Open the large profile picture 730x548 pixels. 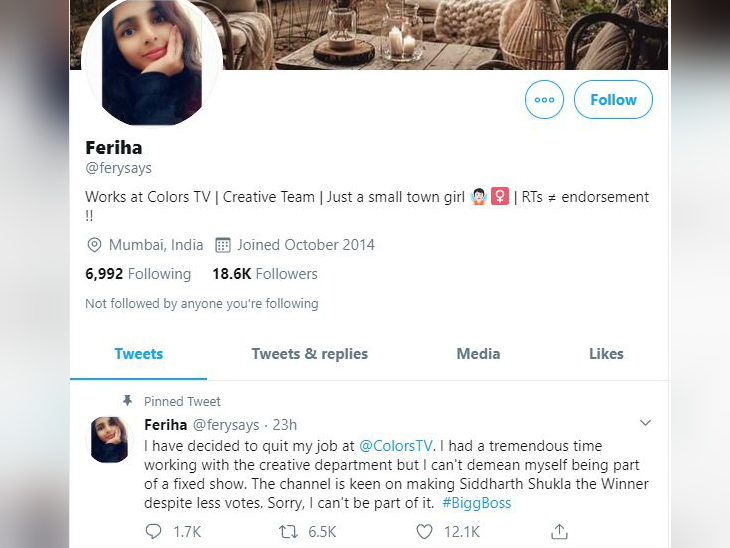point(151,63)
